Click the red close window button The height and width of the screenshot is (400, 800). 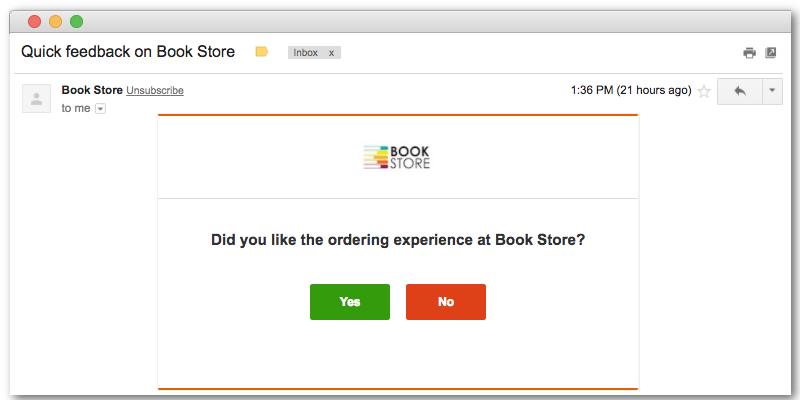click(x=34, y=21)
